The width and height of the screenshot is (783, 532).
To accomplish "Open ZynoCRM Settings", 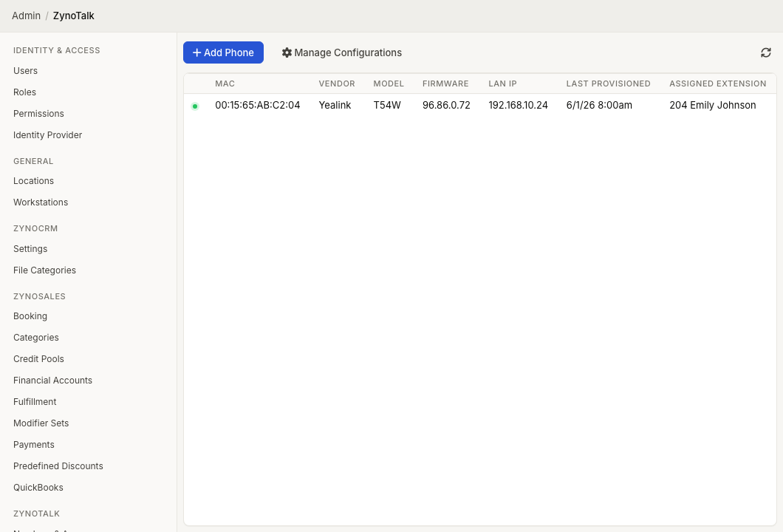I will (30, 249).
